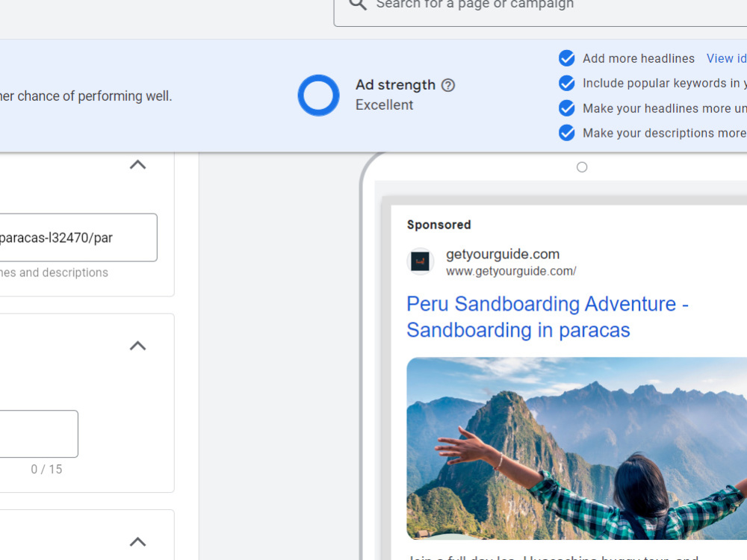
Task: Click the Ad strength circular indicator
Action: click(x=319, y=96)
